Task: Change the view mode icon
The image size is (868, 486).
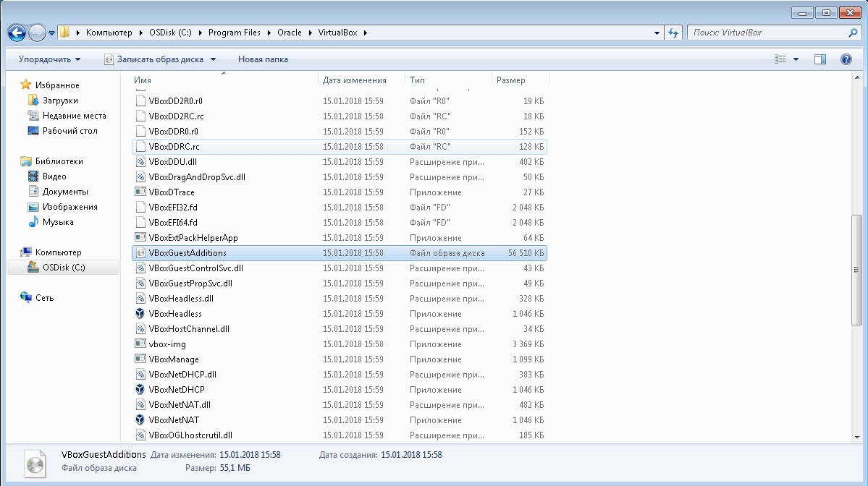Action: click(x=780, y=59)
